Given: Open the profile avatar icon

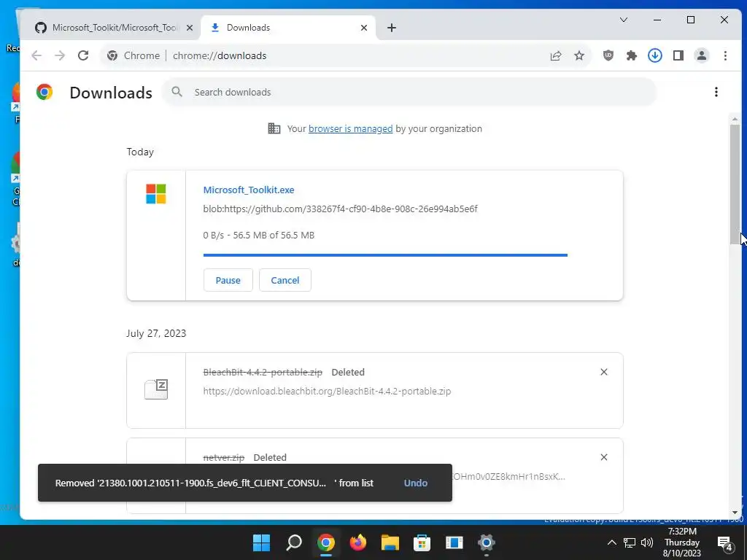Looking at the screenshot, I should click(x=702, y=55).
